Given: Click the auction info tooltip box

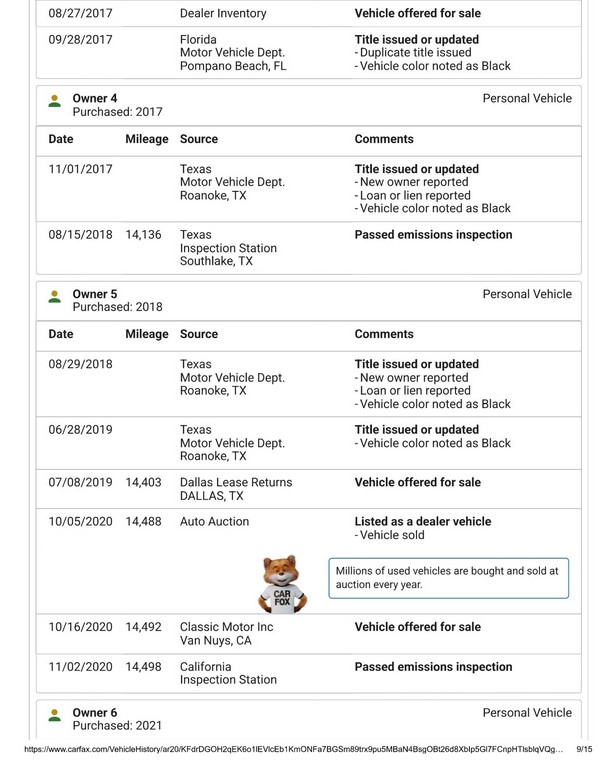Looking at the screenshot, I should (449, 578).
